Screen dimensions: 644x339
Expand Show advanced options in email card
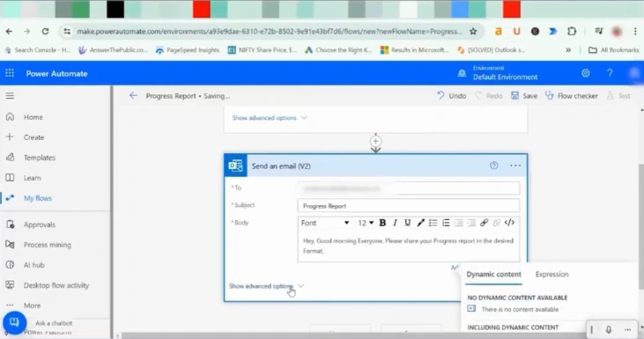point(266,286)
